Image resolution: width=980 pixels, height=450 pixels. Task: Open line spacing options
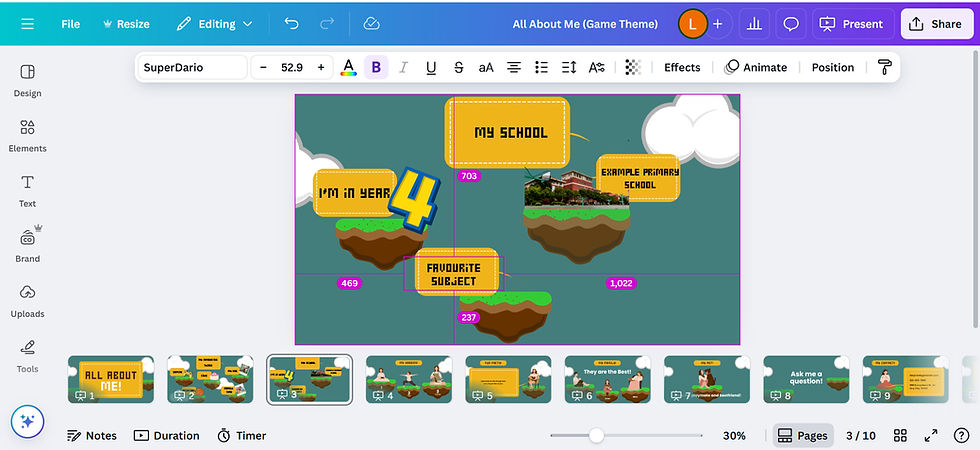coord(569,68)
